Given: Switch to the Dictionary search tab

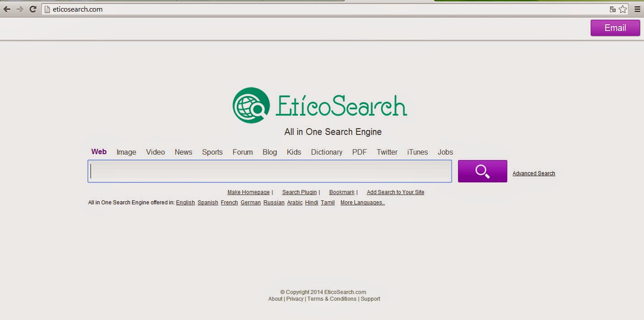Looking at the screenshot, I should pyautogui.click(x=327, y=152).
